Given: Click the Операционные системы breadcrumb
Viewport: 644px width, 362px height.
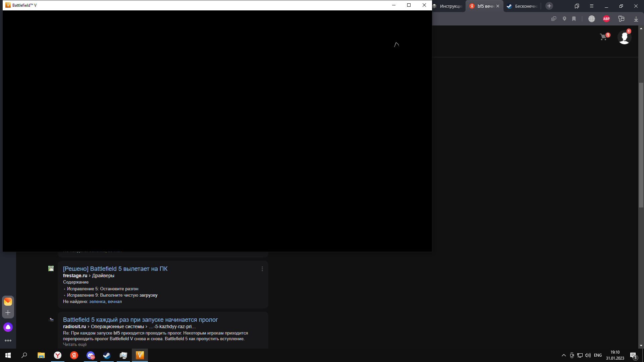Looking at the screenshot, I should tap(117, 326).
